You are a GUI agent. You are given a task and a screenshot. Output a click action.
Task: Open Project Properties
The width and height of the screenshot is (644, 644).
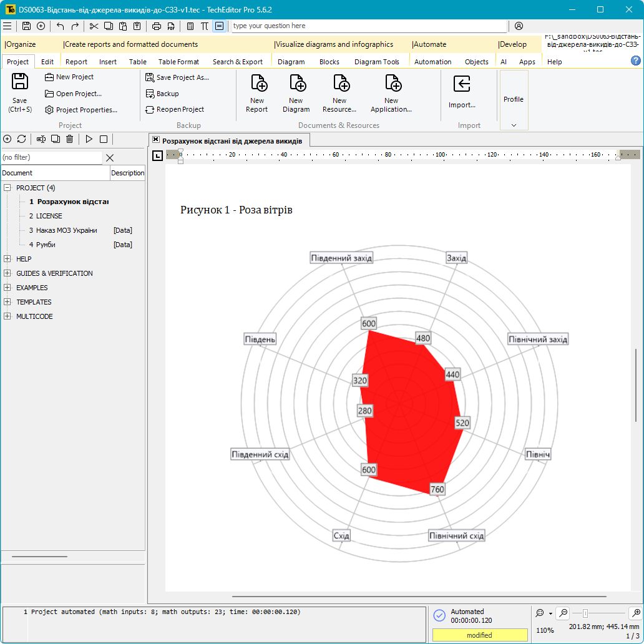(81, 110)
